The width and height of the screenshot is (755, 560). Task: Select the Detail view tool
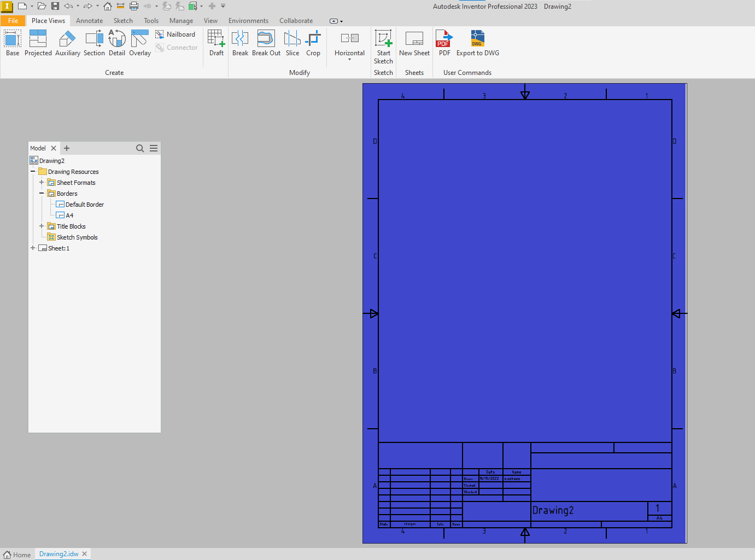(x=117, y=43)
